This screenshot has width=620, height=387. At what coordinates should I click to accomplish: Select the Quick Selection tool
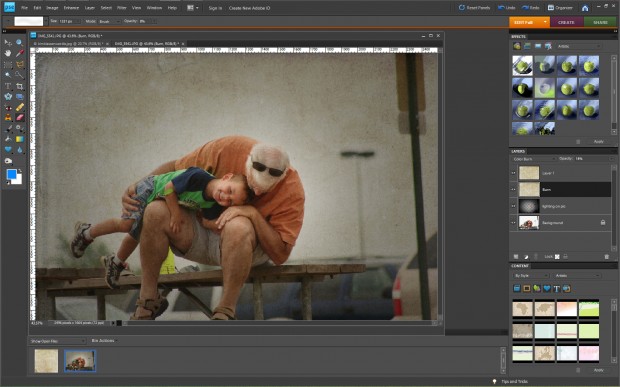(19, 75)
